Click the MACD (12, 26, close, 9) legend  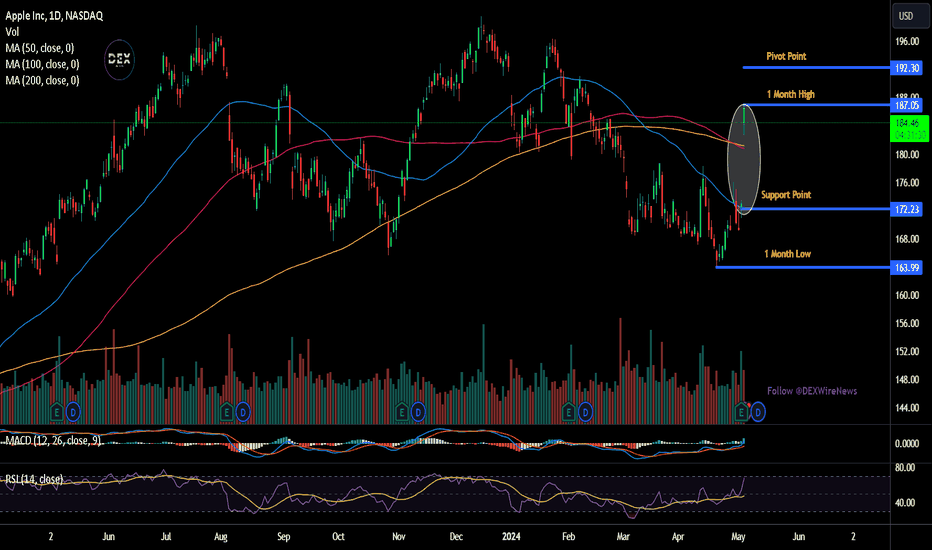(x=53, y=441)
